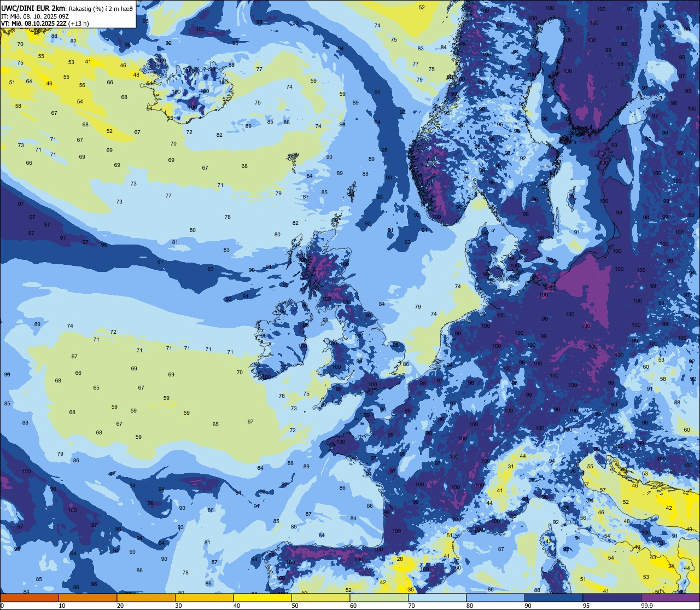Click the humidity value '28' on the map
This screenshot has width=700, height=610.
pyautogui.click(x=400, y=559)
